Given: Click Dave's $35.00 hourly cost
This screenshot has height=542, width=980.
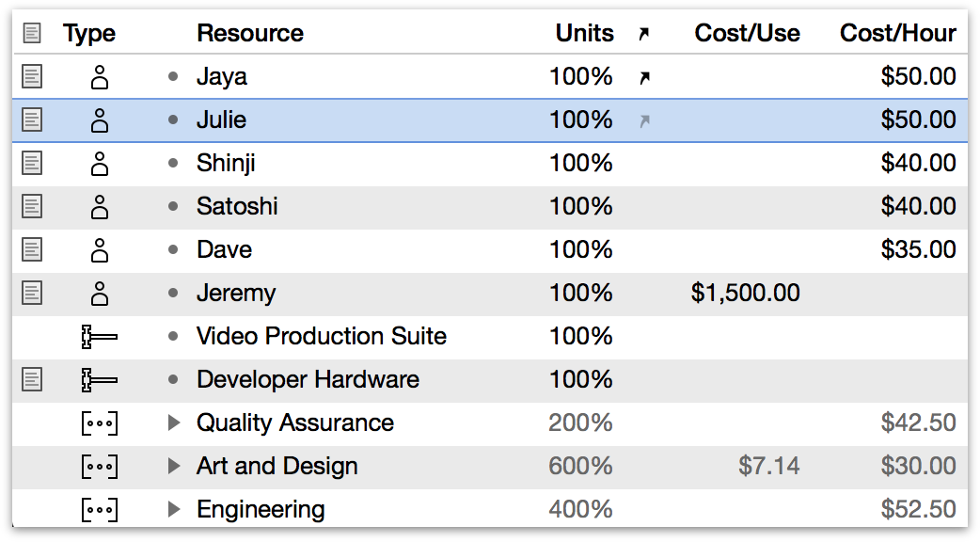Looking at the screenshot, I should click(918, 249).
